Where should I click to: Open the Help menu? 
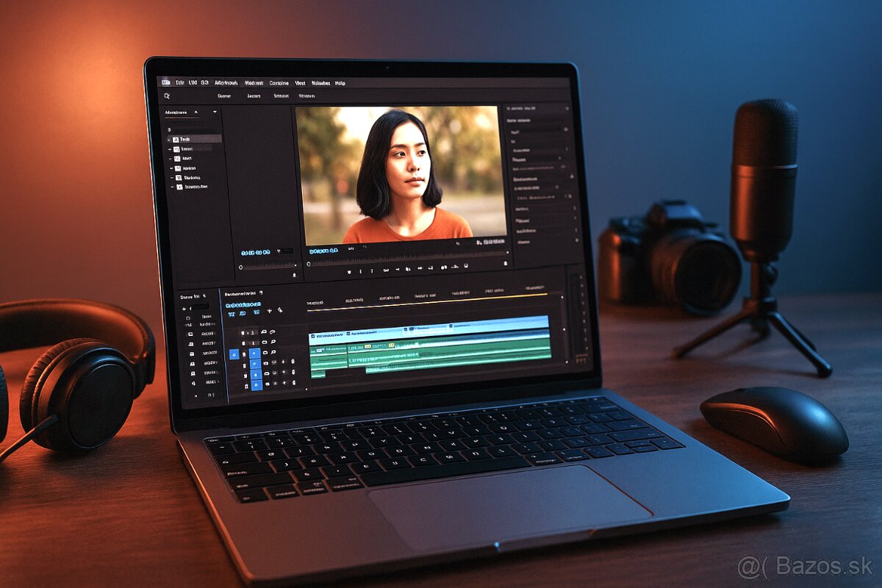tap(340, 83)
